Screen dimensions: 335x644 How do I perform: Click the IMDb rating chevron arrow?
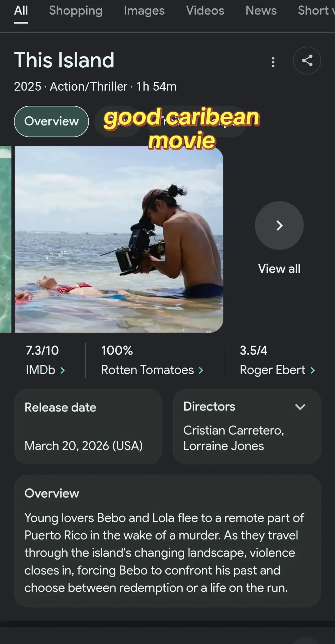click(x=62, y=370)
